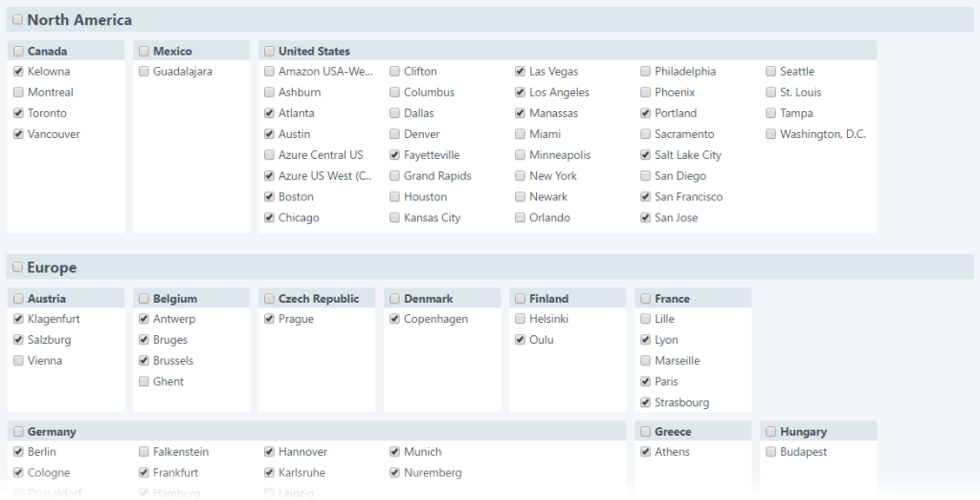Check the Marseille checkbox
The image size is (980, 500).
646,360
